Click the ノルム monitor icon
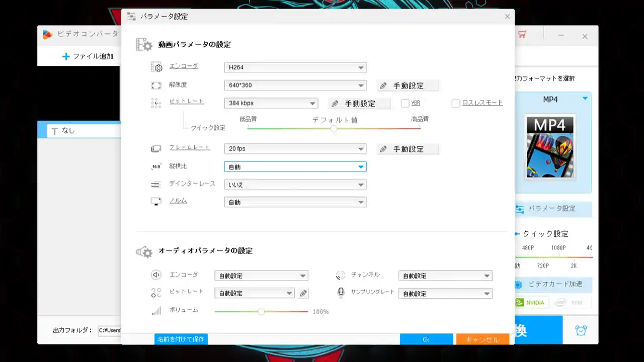The width and height of the screenshot is (644, 362). [156, 202]
